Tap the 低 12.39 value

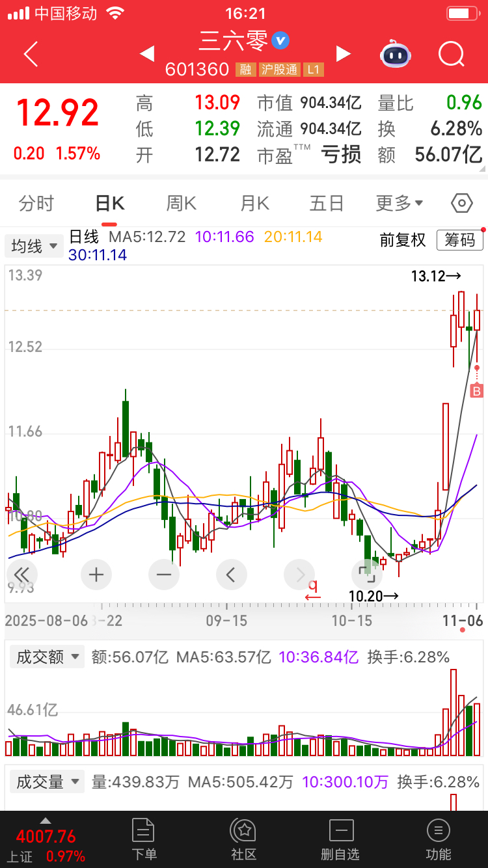coord(217,128)
